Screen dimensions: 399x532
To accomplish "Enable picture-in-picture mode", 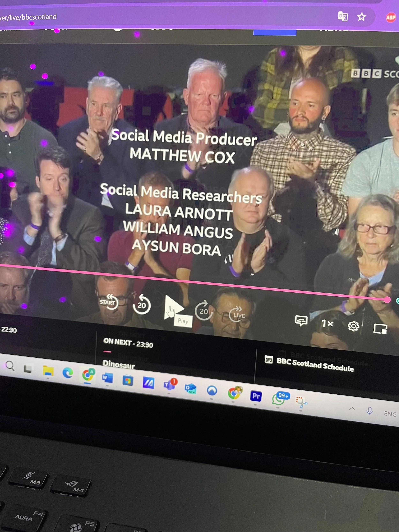I will pos(380,329).
